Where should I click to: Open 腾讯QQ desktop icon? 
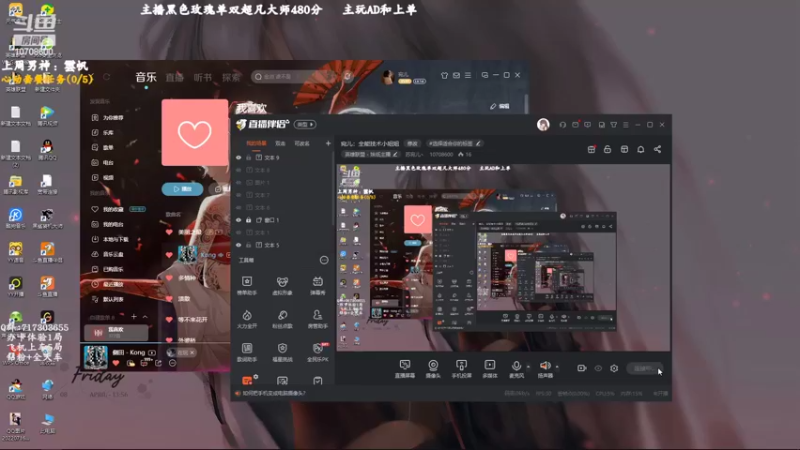click(x=47, y=150)
